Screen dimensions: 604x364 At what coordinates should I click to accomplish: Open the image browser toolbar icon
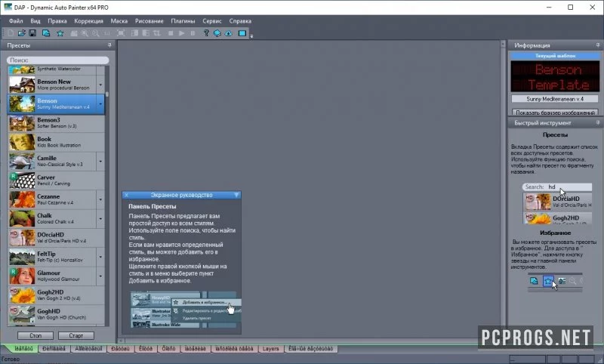(x=46, y=33)
